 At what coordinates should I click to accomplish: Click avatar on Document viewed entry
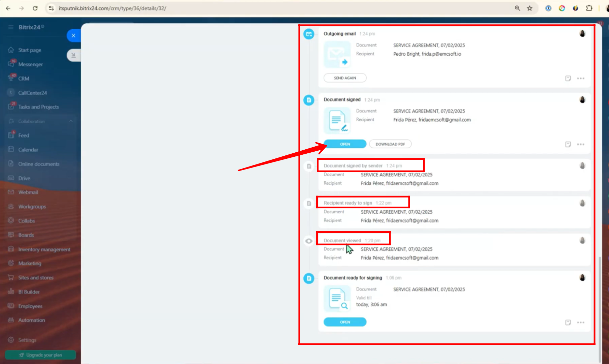[x=582, y=240]
